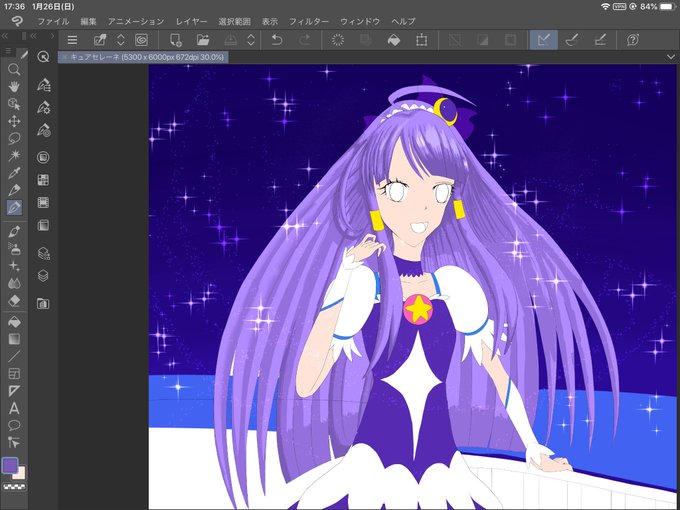Open the Color Wheel palette icon
Screen dimensions: 680x510
(43, 157)
